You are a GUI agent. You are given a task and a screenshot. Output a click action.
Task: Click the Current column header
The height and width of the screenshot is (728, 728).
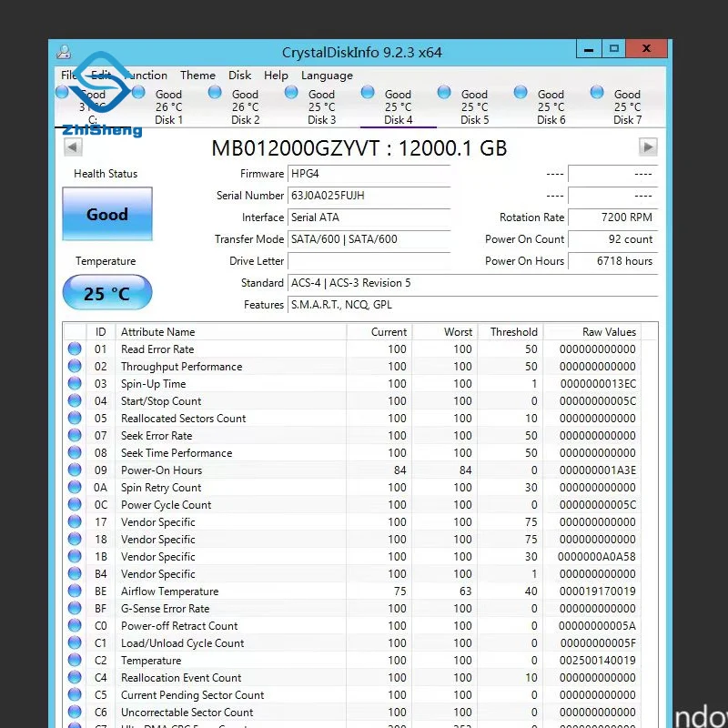(x=379, y=332)
